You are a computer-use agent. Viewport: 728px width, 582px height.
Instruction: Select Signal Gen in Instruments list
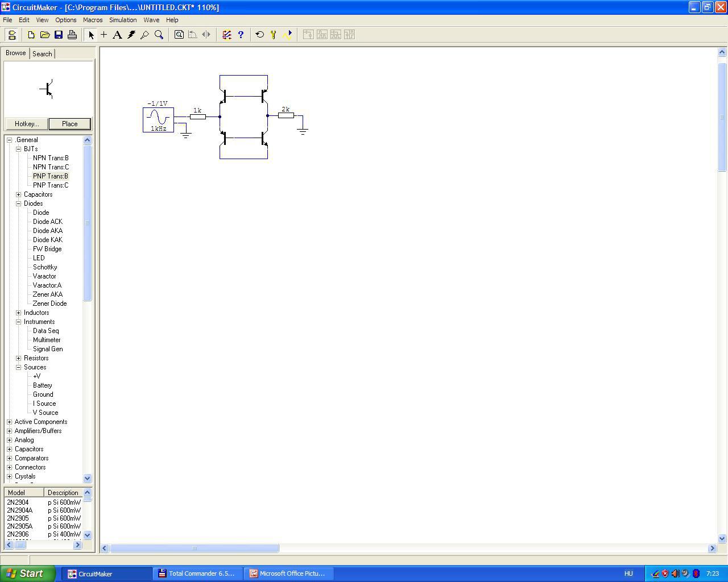pos(48,349)
